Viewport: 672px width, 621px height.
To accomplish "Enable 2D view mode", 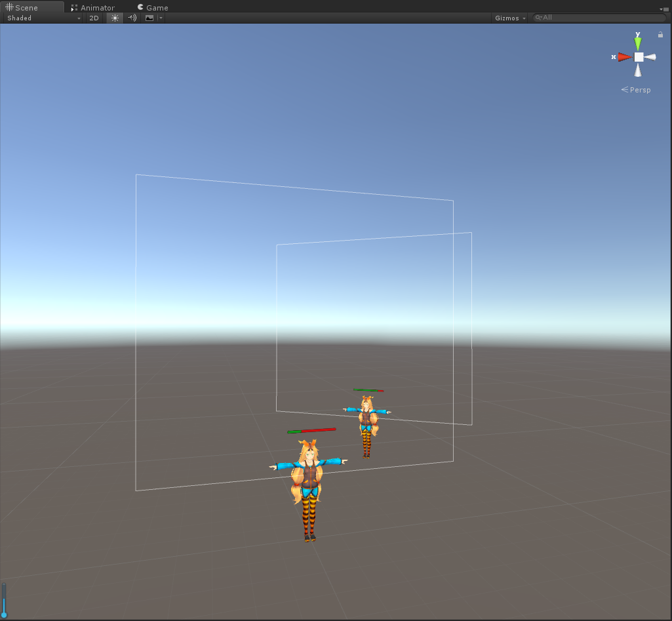I will click(94, 18).
